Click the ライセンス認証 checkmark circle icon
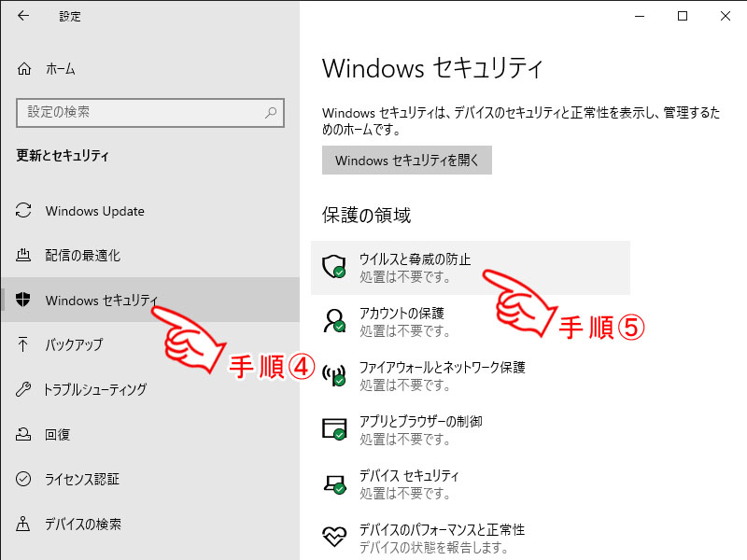The image size is (747, 560). click(x=23, y=479)
